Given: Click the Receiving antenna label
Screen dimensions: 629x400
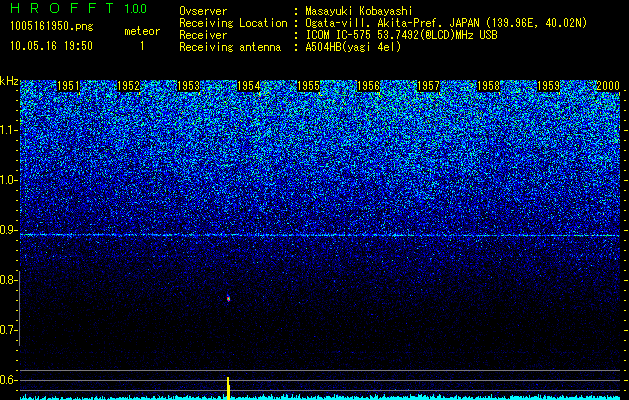Looking at the screenshot, I should point(230,47).
